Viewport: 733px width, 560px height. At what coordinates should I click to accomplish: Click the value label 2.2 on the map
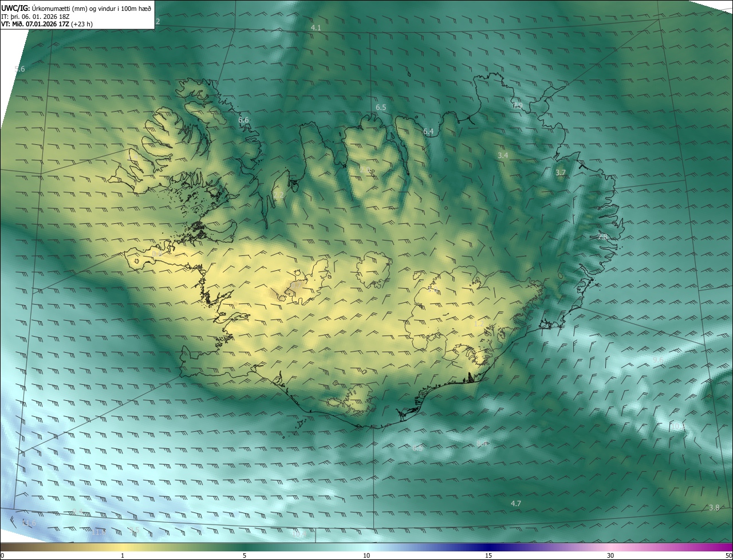[279, 195]
